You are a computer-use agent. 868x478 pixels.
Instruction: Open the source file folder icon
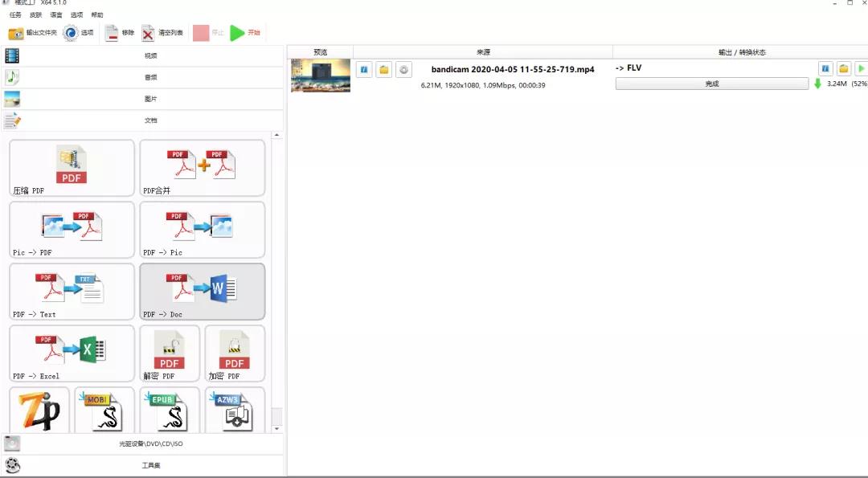tap(383, 70)
